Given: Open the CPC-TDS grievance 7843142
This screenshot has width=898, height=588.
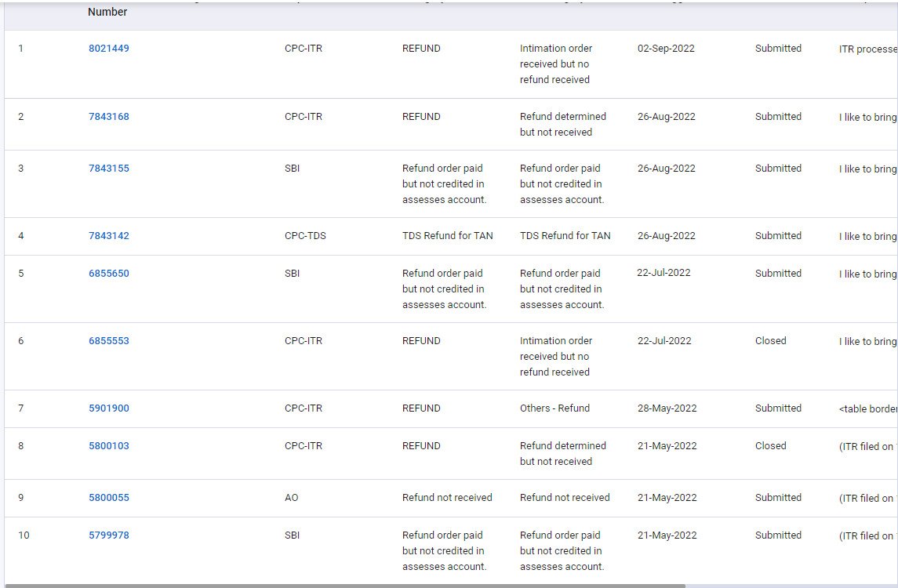Looking at the screenshot, I should point(107,235).
